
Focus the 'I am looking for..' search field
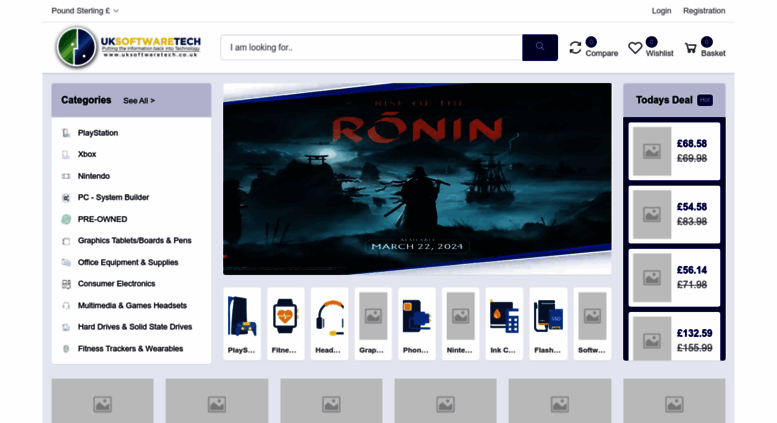tap(371, 48)
